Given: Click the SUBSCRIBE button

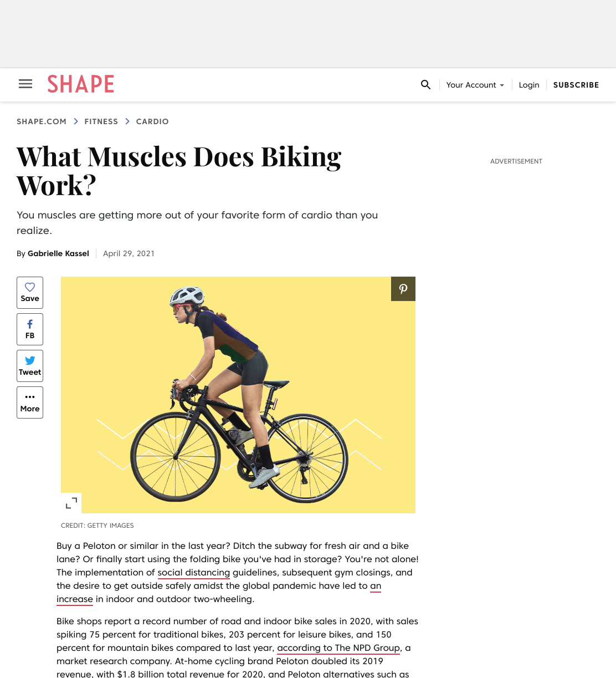Looking at the screenshot, I should click(x=576, y=85).
